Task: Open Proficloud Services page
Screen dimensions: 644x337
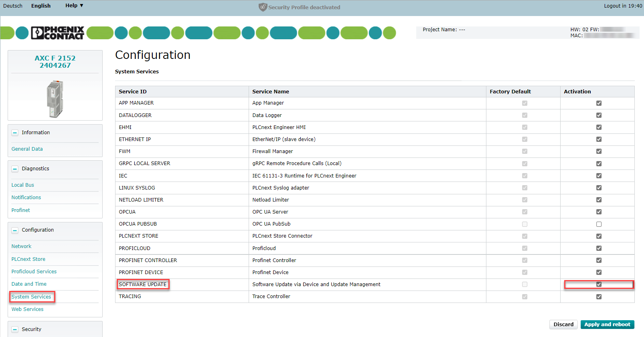Action: 34,271
